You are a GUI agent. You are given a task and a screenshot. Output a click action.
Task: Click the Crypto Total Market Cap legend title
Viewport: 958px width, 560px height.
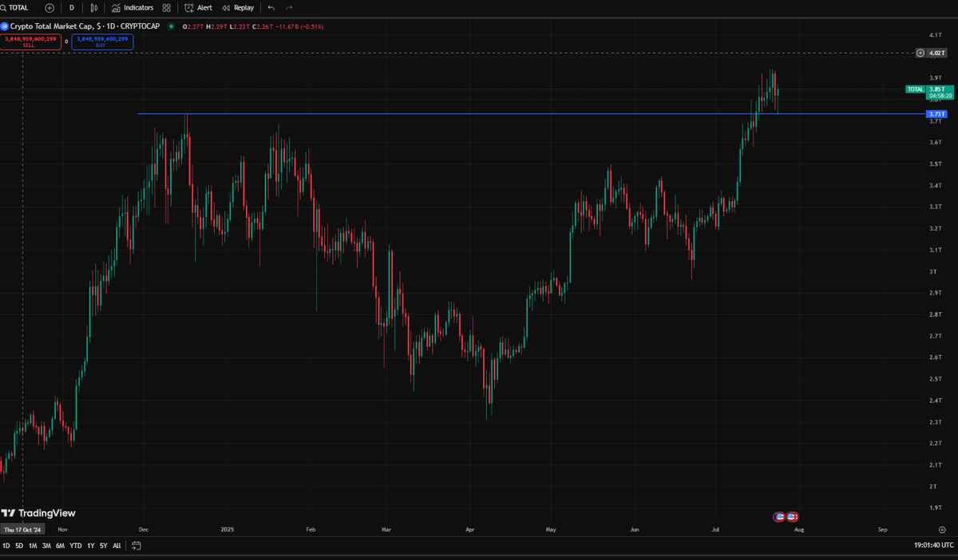tap(86, 26)
